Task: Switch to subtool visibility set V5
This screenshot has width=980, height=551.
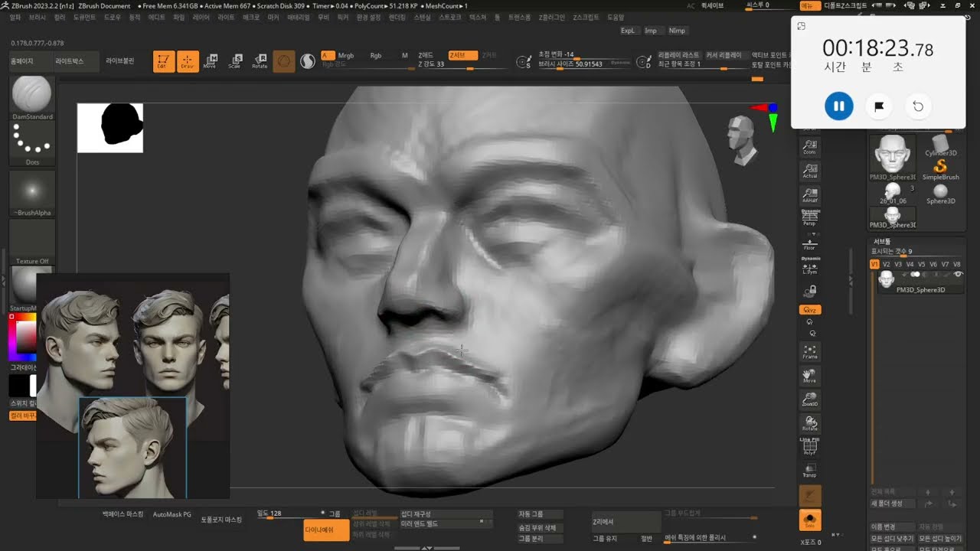Action: pos(922,264)
